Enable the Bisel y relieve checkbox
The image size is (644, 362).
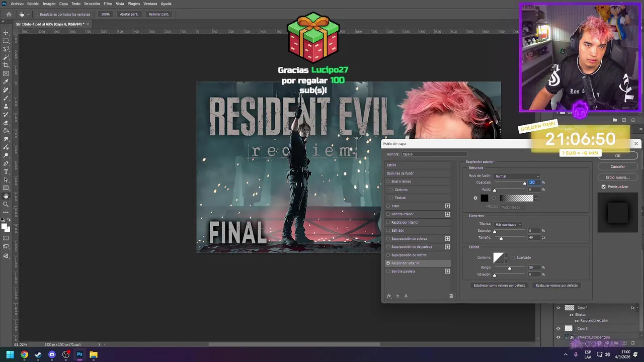[x=388, y=182]
